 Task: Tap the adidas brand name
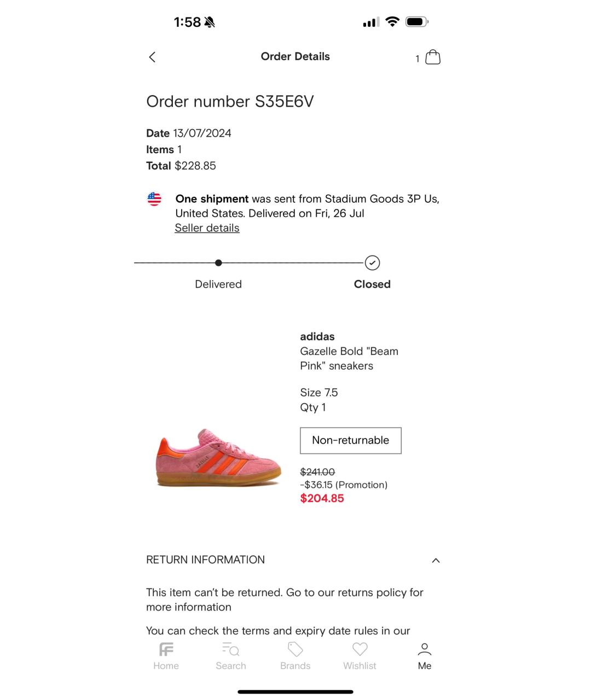317,336
